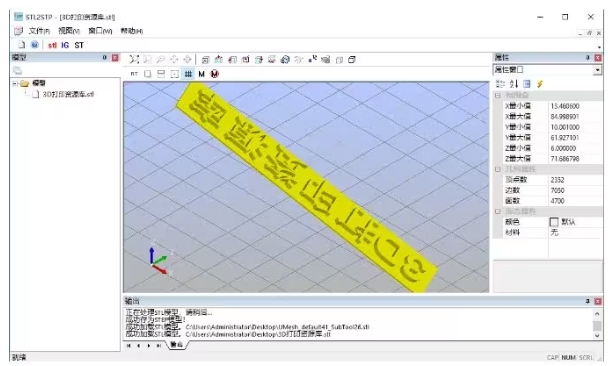Click the pan arrows icon in view toolbar
Viewport: 608px width, 366px height.
click(x=174, y=59)
